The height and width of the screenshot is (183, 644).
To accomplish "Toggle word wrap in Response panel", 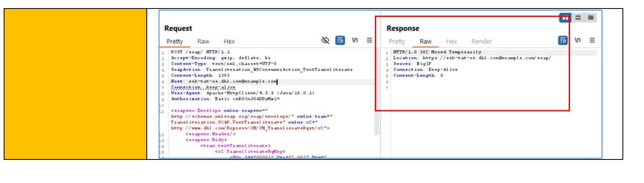I will tap(563, 40).
